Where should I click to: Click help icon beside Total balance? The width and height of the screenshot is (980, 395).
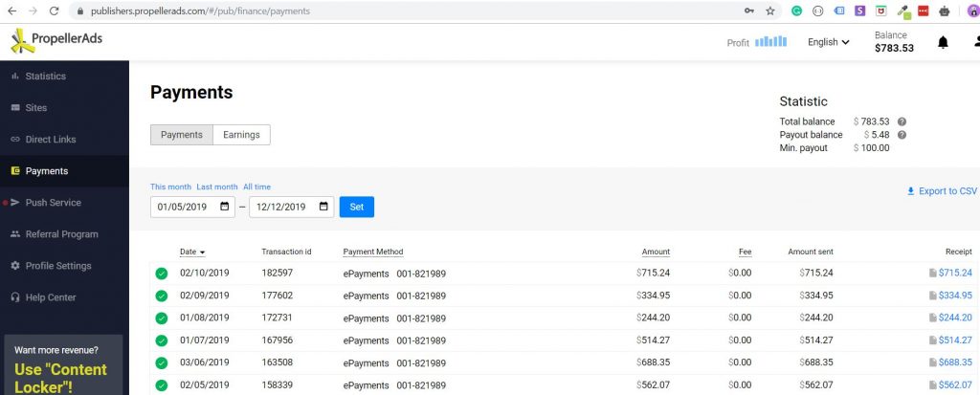tap(902, 121)
